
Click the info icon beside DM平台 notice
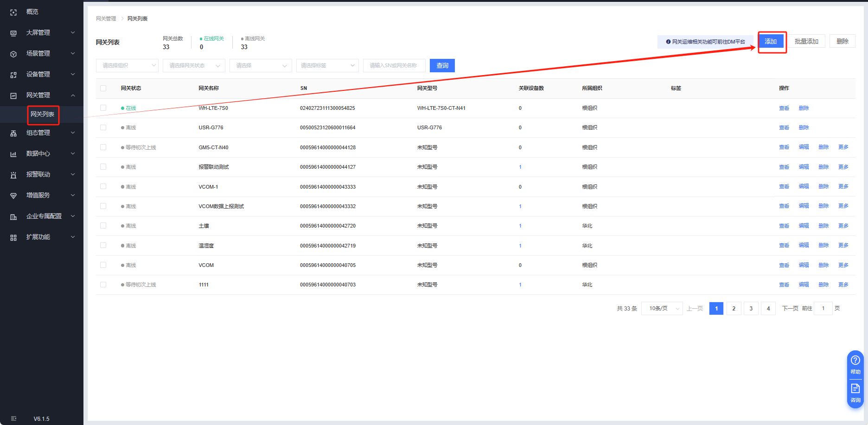pyautogui.click(x=668, y=42)
